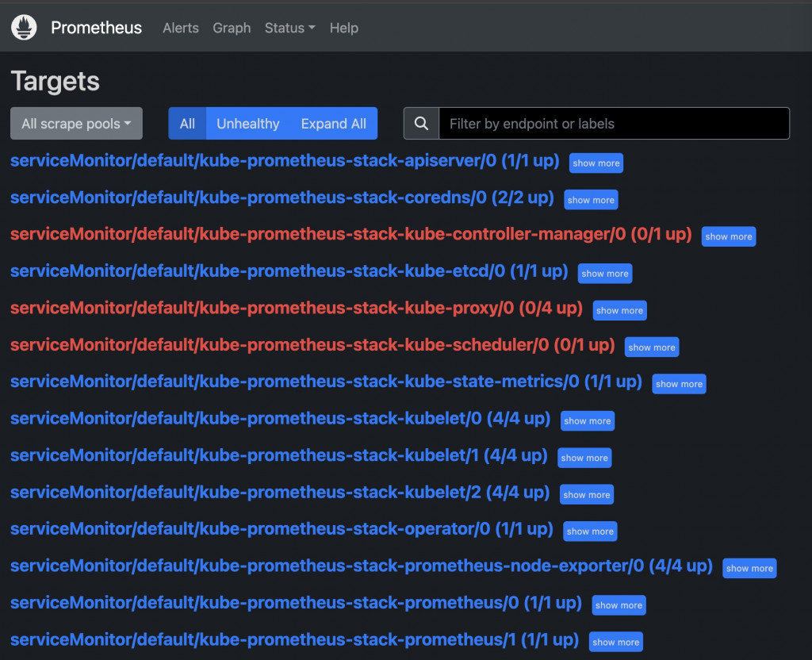Viewport: 812px width, 660px height.
Task: Show more for kubelet/2 pool
Action: click(587, 495)
